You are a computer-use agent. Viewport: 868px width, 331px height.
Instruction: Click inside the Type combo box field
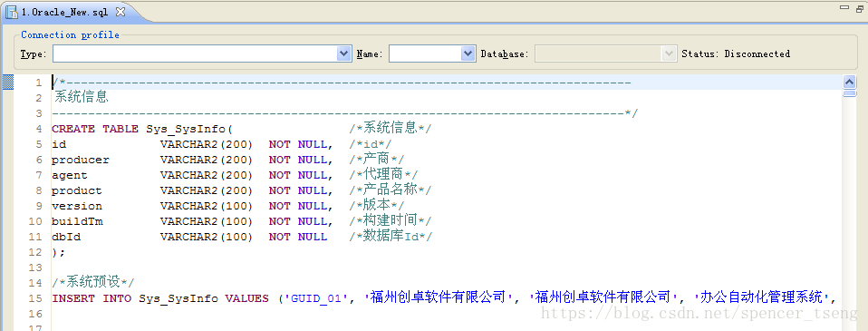[x=195, y=54]
